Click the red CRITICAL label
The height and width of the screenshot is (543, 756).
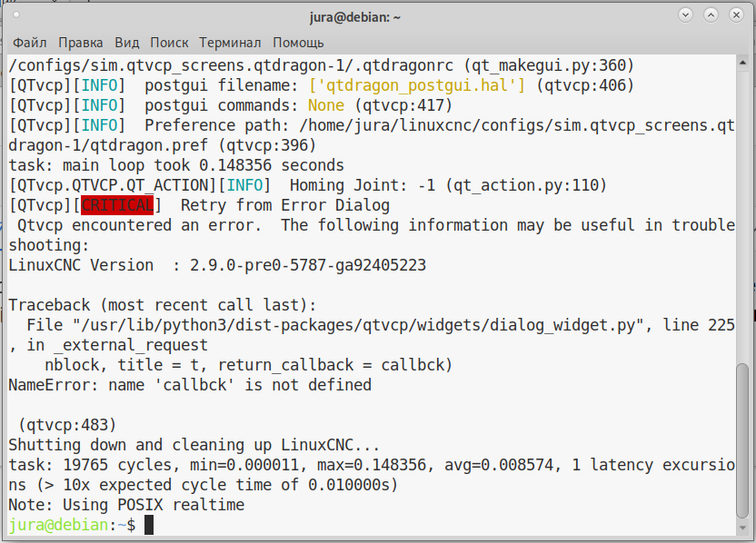[x=117, y=205]
